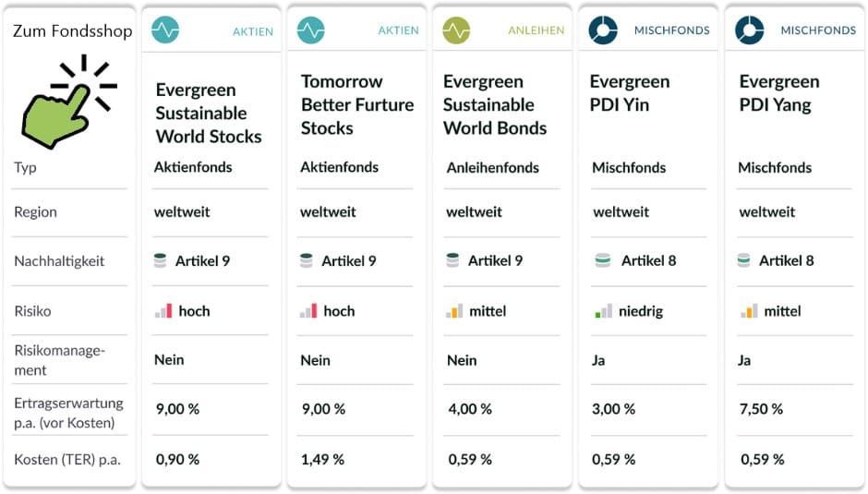The image size is (868, 494).
Task: Click the green low risk bar icon for PDI Yin
Action: click(x=603, y=312)
